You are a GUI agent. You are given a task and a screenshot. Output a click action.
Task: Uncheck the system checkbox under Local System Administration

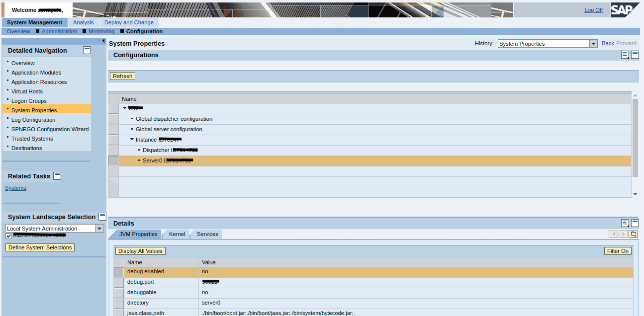coord(8,236)
